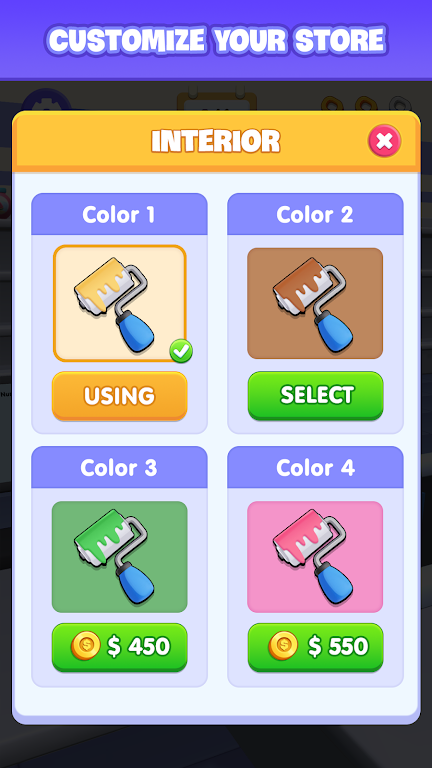Close the Interior panel with red X
The image size is (432, 768).
coord(384,141)
